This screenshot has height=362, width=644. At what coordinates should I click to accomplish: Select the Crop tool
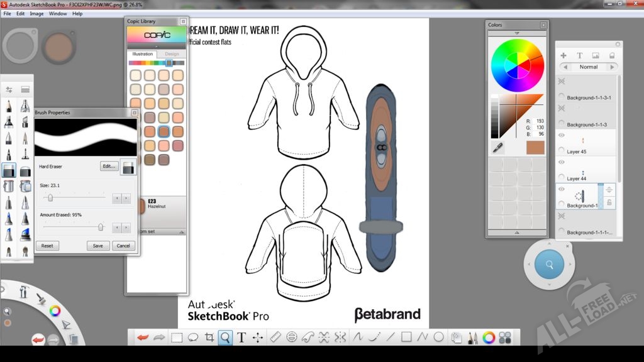coord(209,337)
